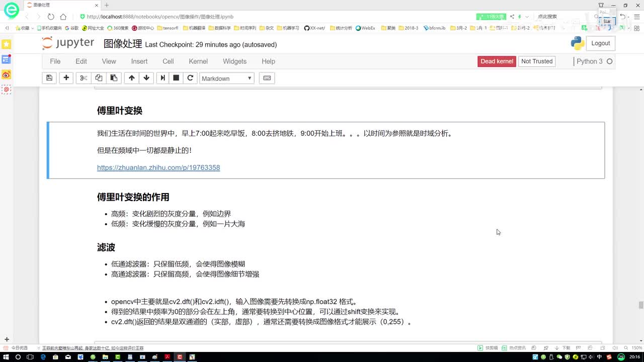Image resolution: width=644 pixels, height=362 pixels.
Task: Click the Python 3 kernel idle circle
Action: pyautogui.click(x=609, y=61)
